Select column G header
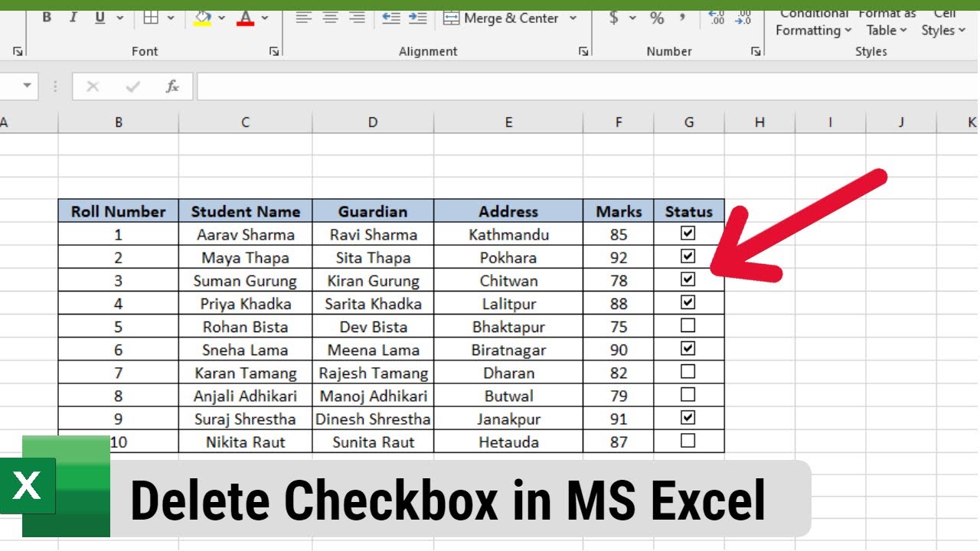The height and width of the screenshot is (551, 980). click(x=689, y=122)
